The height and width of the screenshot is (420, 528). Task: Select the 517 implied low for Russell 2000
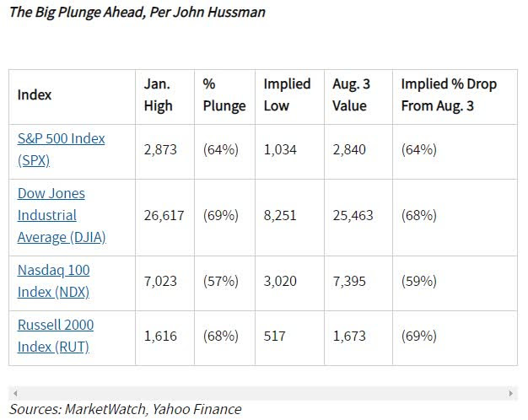click(x=274, y=336)
